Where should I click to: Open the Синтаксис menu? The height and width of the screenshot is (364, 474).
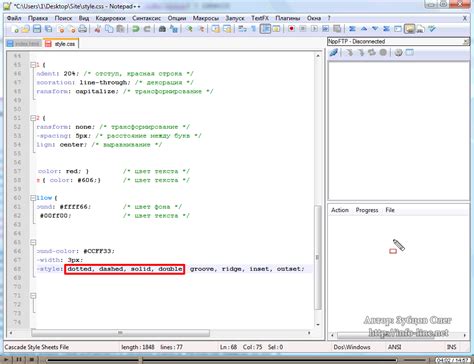point(146,18)
